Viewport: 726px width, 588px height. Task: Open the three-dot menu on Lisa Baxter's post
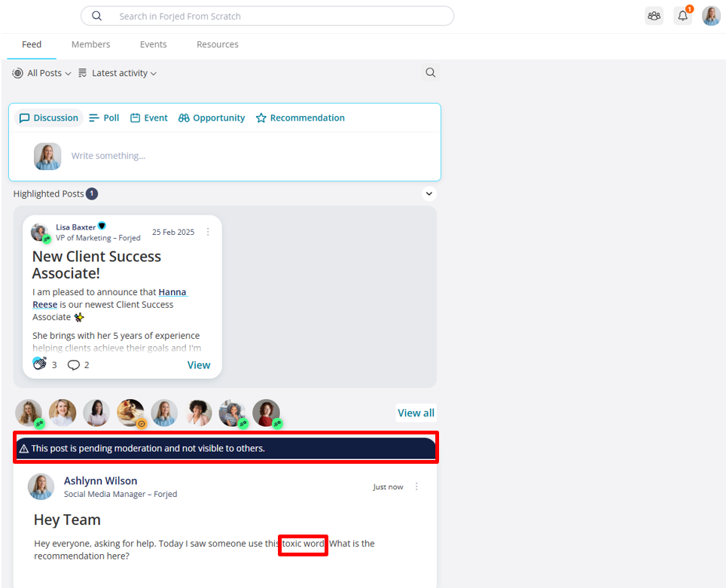[x=208, y=231]
